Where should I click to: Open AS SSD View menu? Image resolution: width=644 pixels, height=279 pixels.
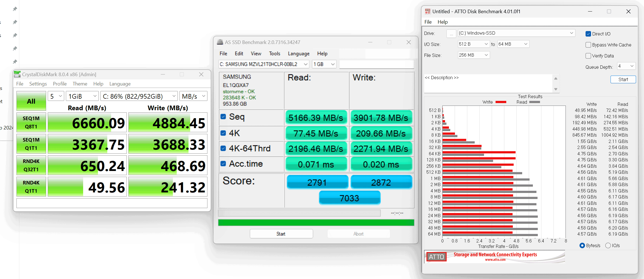click(256, 54)
